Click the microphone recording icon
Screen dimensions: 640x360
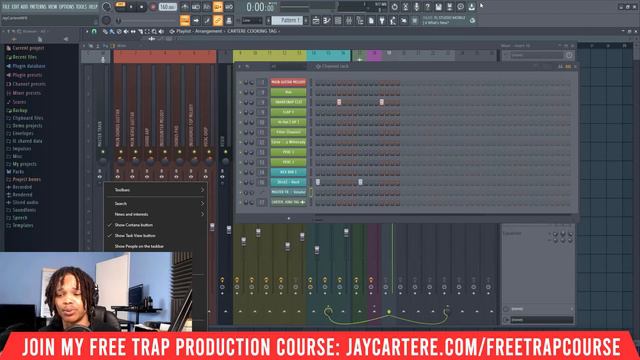click(416, 7)
